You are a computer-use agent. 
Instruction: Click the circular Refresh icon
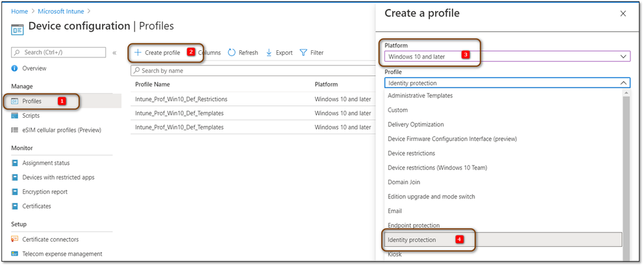[231, 53]
